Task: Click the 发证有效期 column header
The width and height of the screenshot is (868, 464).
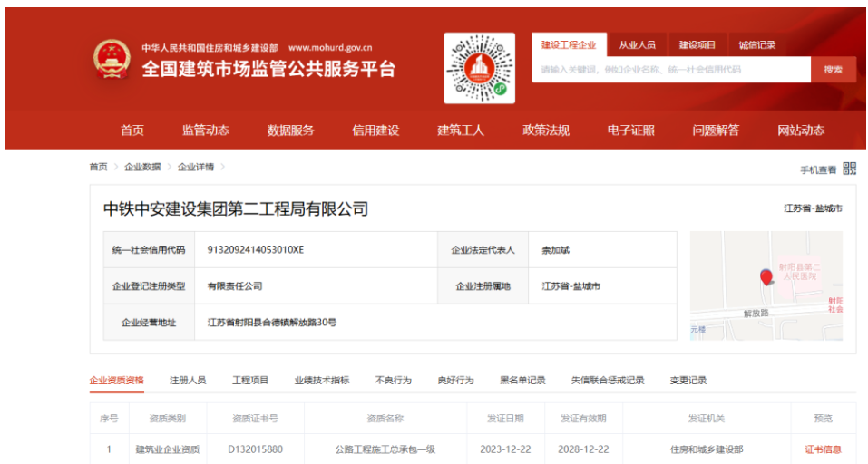Action: point(583,418)
